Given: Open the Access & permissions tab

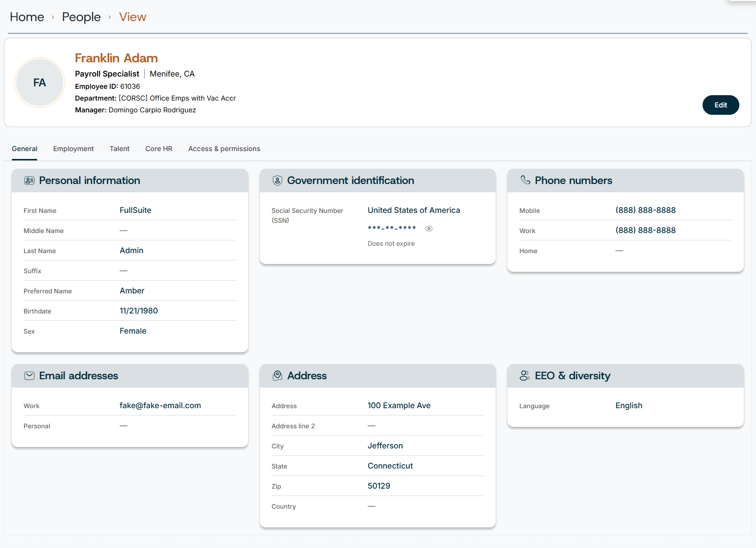Looking at the screenshot, I should coord(224,149).
